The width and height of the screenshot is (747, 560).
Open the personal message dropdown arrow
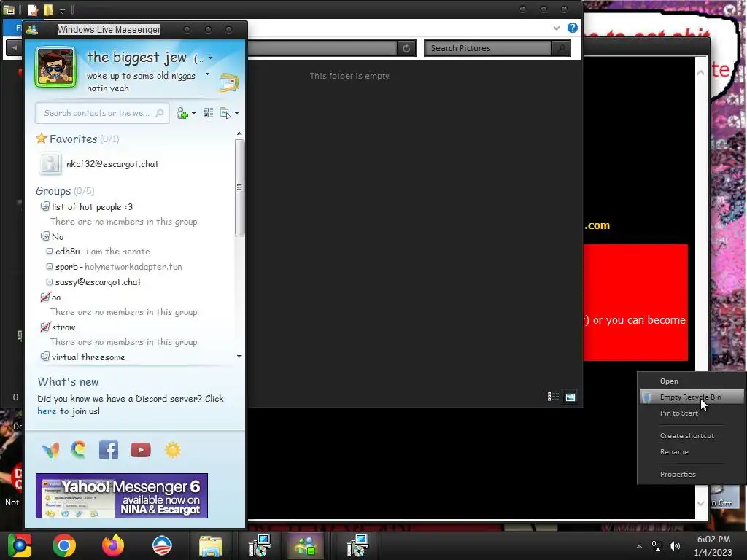207,74
